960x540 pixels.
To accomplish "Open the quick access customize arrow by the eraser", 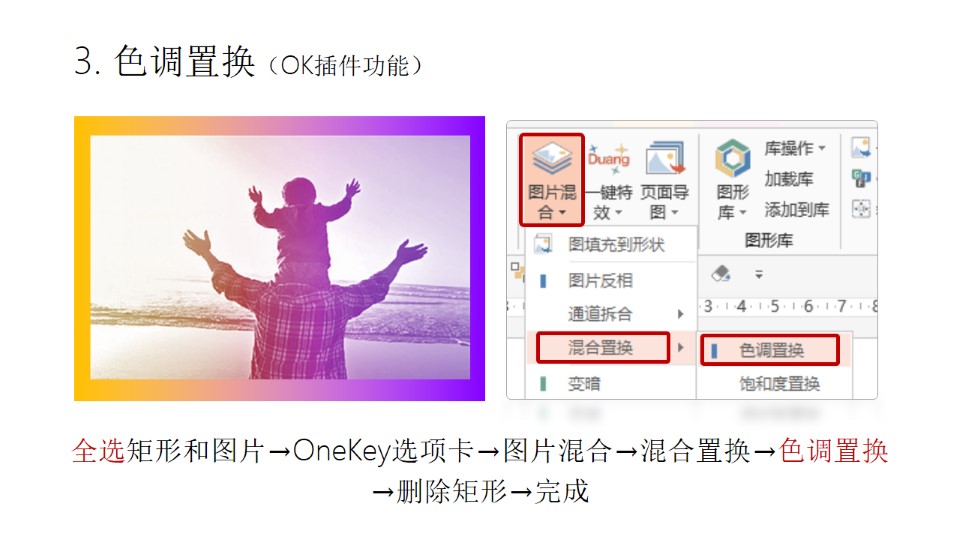I will point(759,274).
